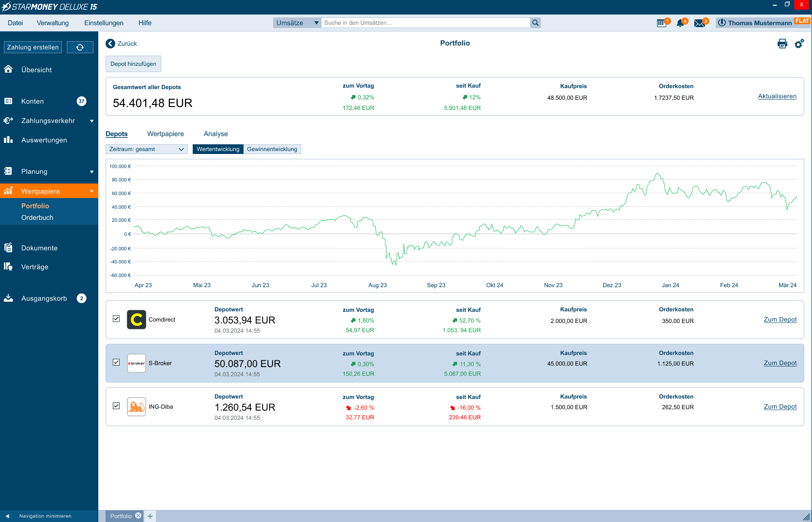Open the Umsätze search scope dropdown
The width and height of the screenshot is (812, 522).
pyautogui.click(x=297, y=23)
